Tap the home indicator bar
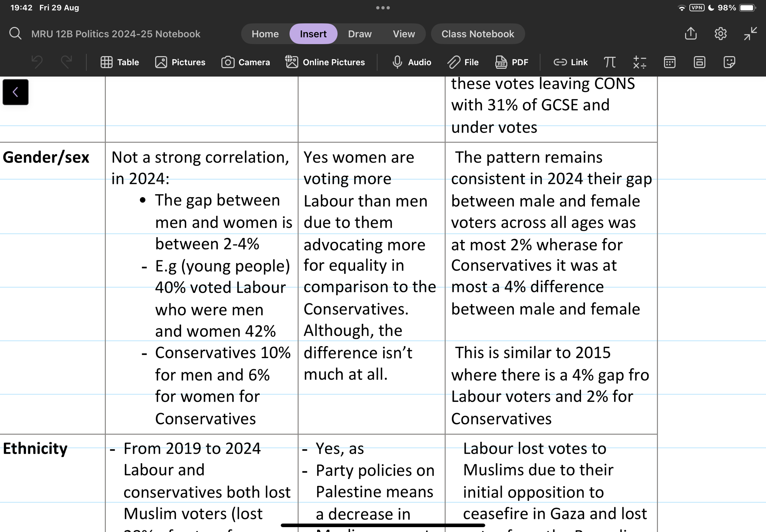This screenshot has height=532, width=766. pos(383,525)
